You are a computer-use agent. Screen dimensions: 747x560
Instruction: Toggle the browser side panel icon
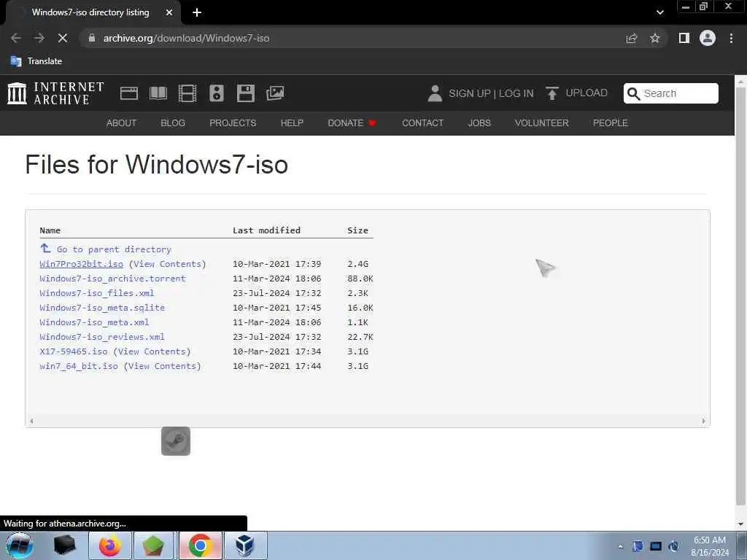pyautogui.click(x=684, y=38)
